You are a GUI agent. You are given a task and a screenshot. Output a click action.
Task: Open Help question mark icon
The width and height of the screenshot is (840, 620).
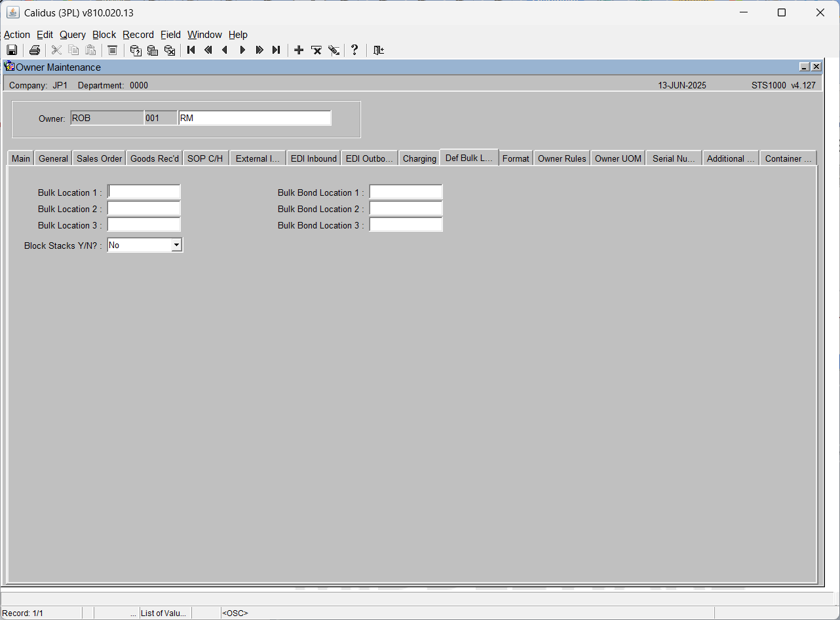point(354,50)
